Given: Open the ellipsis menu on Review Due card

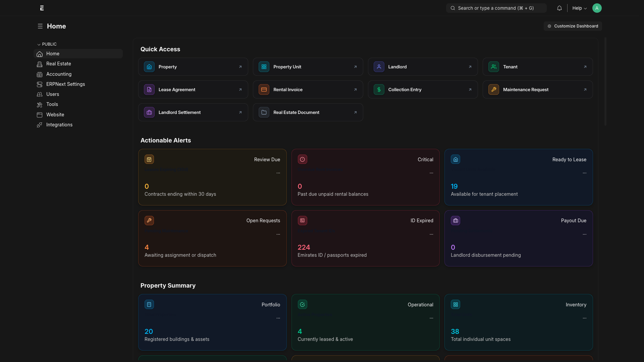Looking at the screenshot, I should pyautogui.click(x=278, y=173).
